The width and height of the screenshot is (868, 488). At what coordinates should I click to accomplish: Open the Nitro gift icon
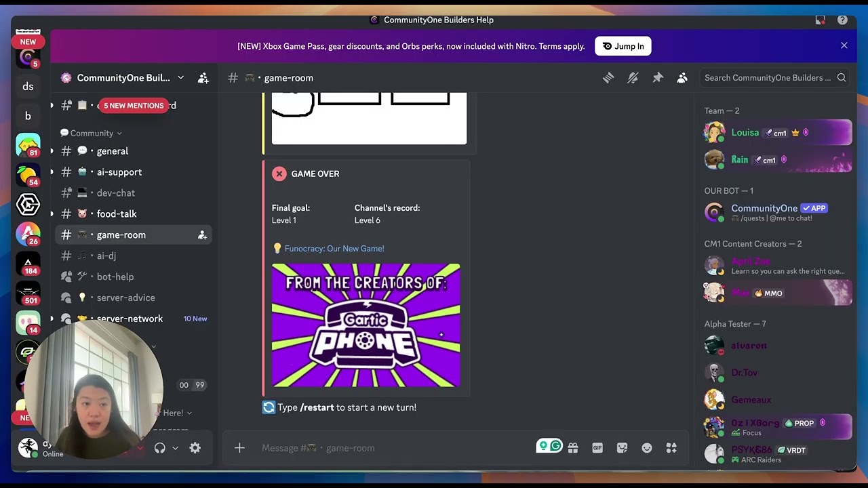573,448
